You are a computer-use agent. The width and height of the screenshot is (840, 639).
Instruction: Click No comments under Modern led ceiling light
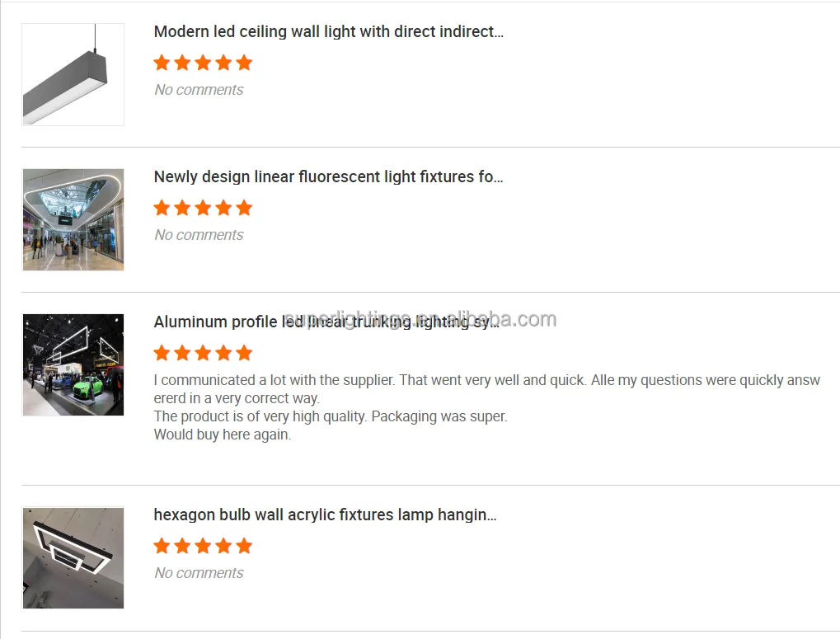(x=199, y=90)
